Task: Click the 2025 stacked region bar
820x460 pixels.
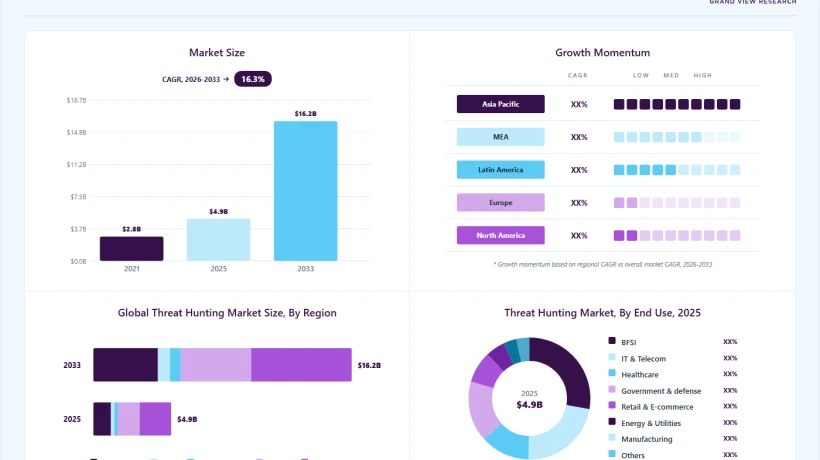Action: (x=132, y=419)
